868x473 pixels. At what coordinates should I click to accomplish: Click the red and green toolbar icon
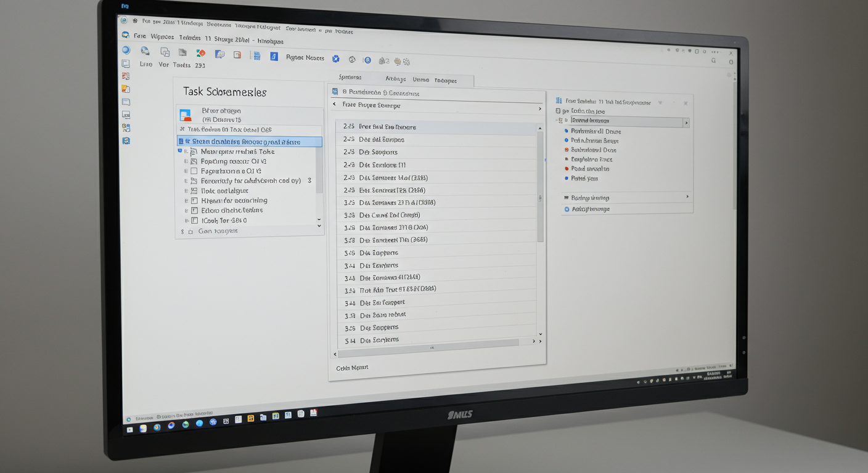click(x=200, y=54)
